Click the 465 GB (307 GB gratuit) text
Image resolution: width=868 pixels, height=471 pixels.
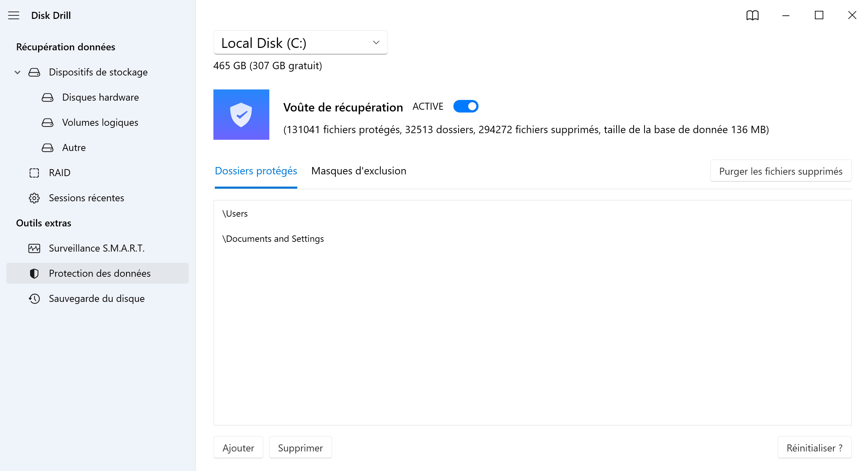(268, 66)
